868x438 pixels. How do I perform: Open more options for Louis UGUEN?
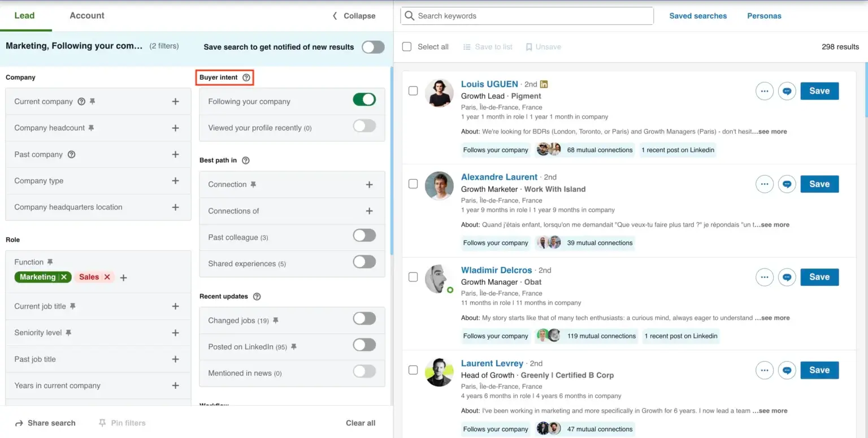[765, 91]
